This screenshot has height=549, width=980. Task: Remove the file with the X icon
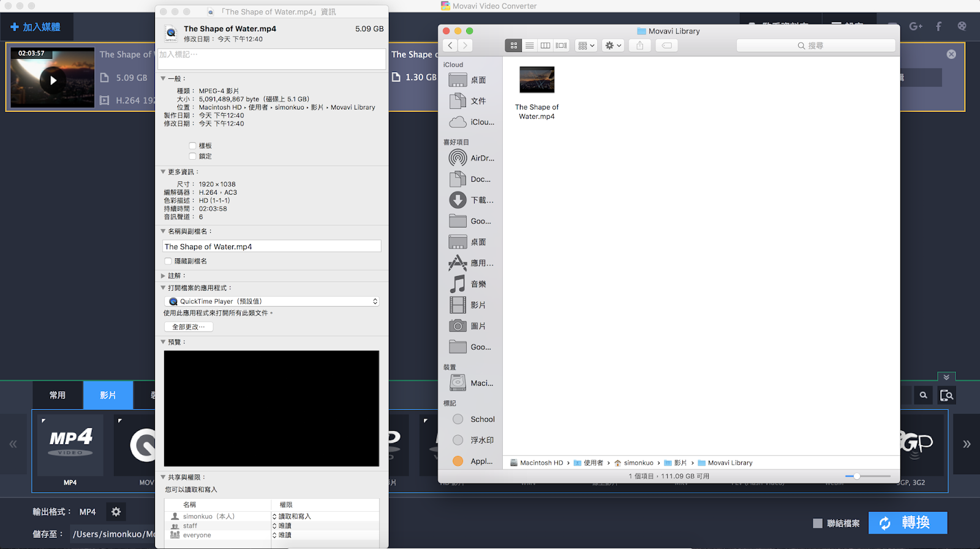[951, 54]
